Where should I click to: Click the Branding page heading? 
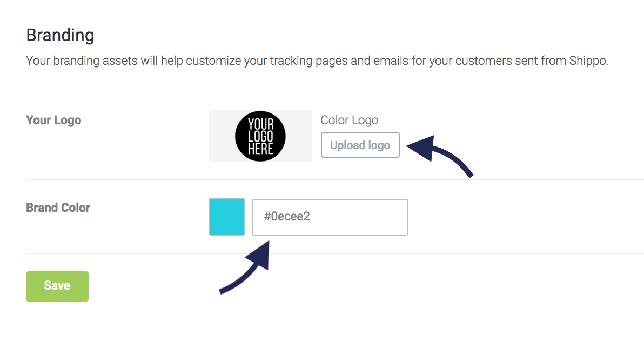coord(60,35)
